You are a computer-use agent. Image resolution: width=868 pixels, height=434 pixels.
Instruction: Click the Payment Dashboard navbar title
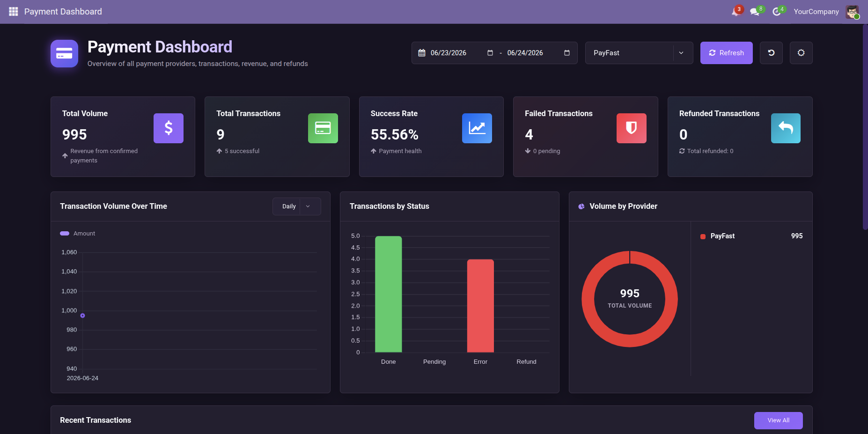tap(63, 12)
